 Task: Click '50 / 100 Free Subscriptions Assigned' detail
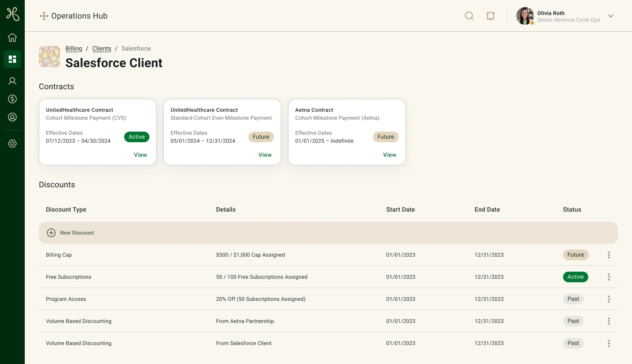coord(262,277)
